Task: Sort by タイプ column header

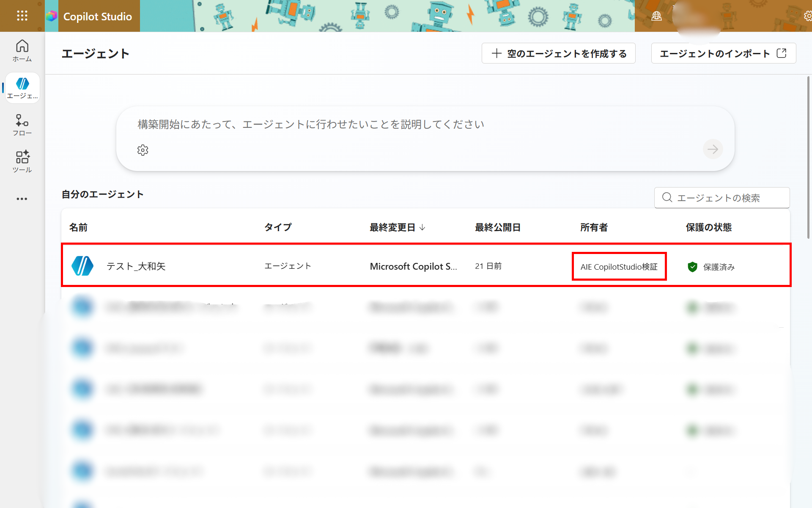Action: pyautogui.click(x=278, y=227)
